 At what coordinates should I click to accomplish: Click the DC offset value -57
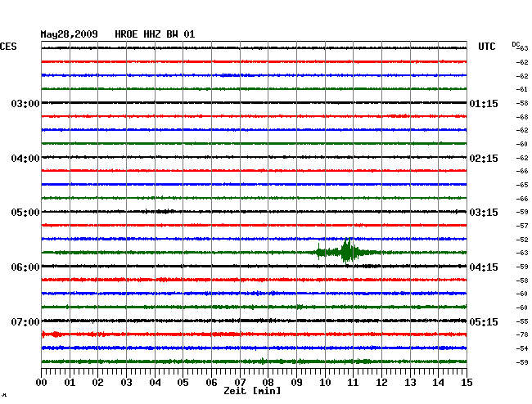(x=522, y=226)
